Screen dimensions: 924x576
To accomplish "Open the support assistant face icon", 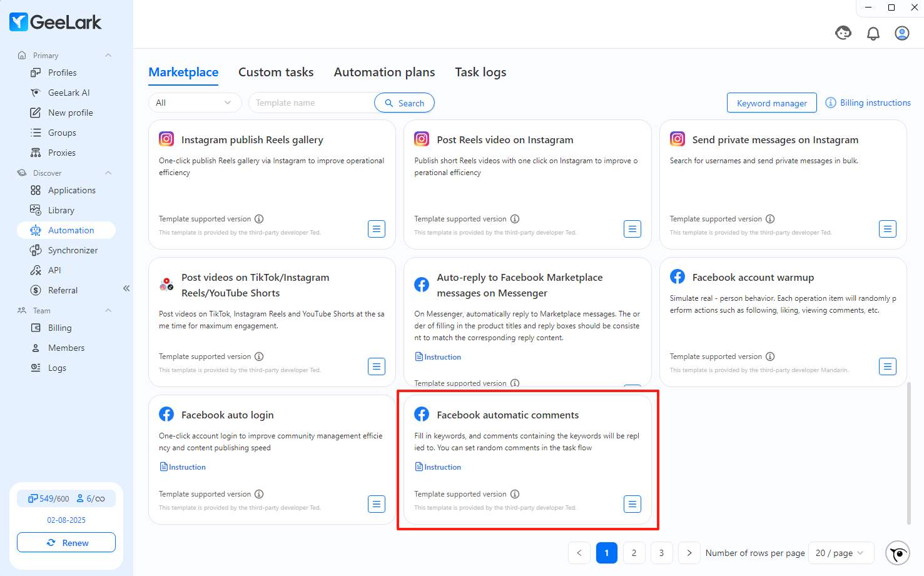I will click(843, 33).
